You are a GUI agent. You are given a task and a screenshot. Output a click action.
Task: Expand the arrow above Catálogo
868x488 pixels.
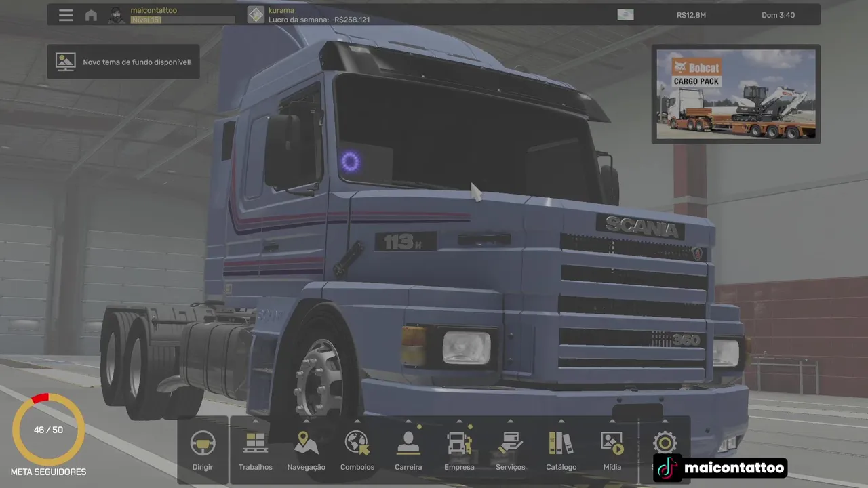561,420
